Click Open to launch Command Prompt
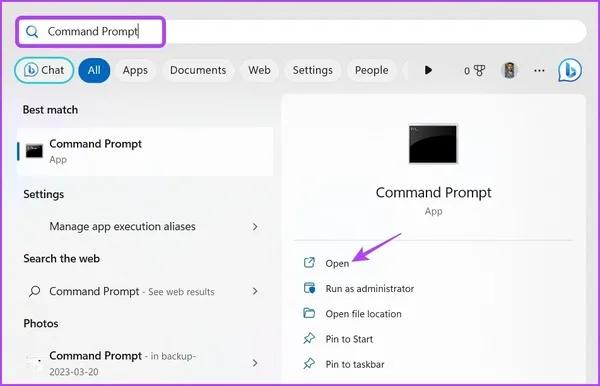 pos(337,263)
